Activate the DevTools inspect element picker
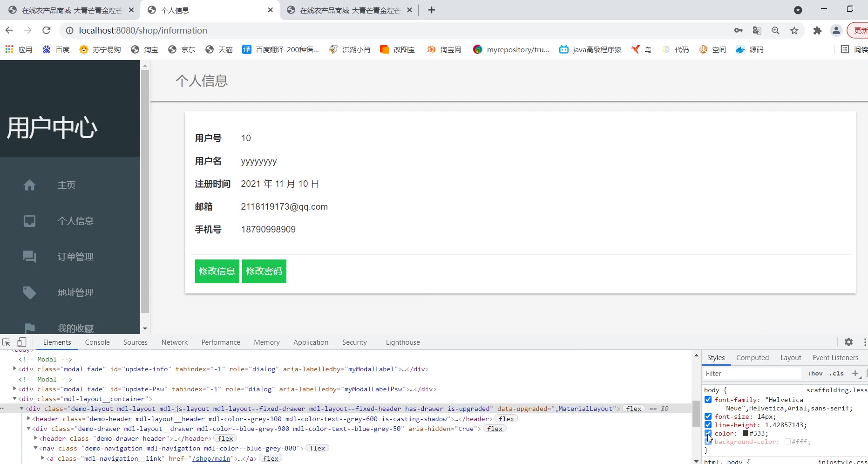 tap(6, 342)
